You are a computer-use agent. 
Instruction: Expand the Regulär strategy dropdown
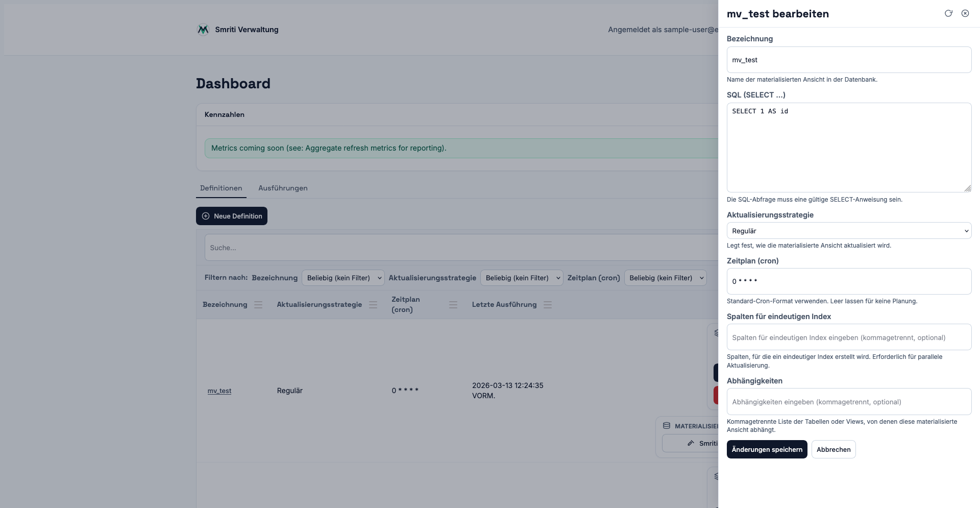[x=849, y=231]
